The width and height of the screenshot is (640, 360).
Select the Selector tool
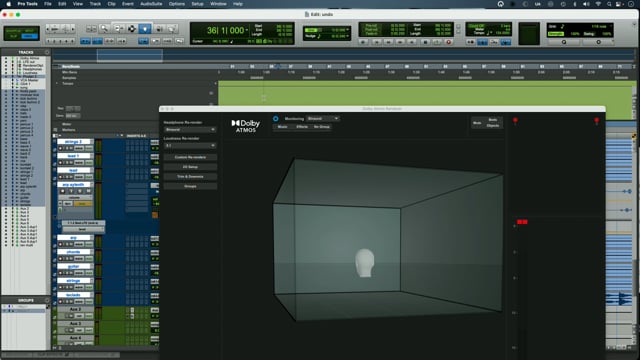coord(131,29)
